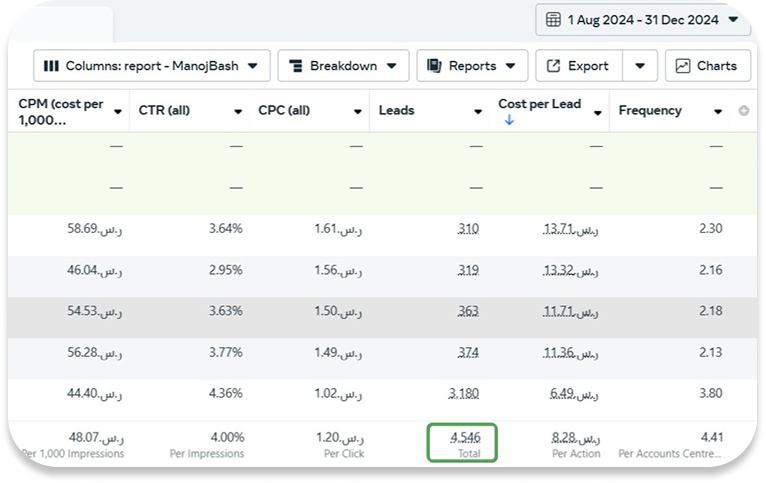766x483 pixels.
Task: Click the blue sort arrow under Cost per Lead
Action: (x=508, y=120)
